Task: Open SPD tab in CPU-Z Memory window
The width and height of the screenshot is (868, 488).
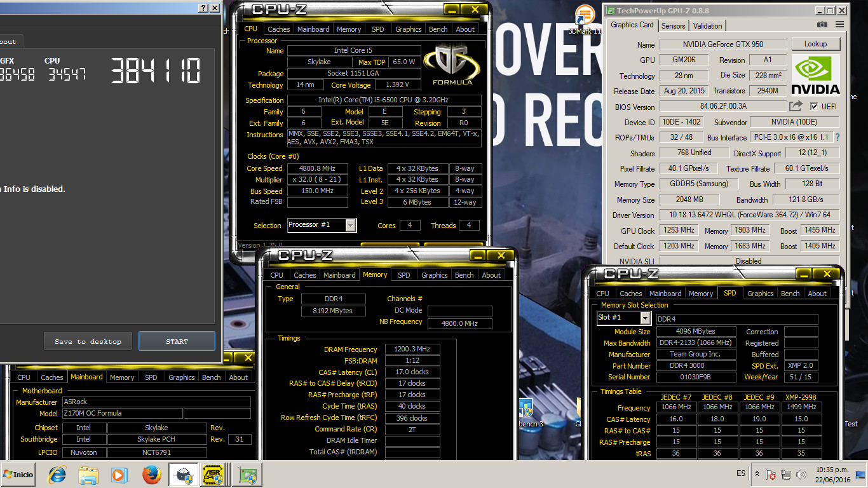Action: 403,275
